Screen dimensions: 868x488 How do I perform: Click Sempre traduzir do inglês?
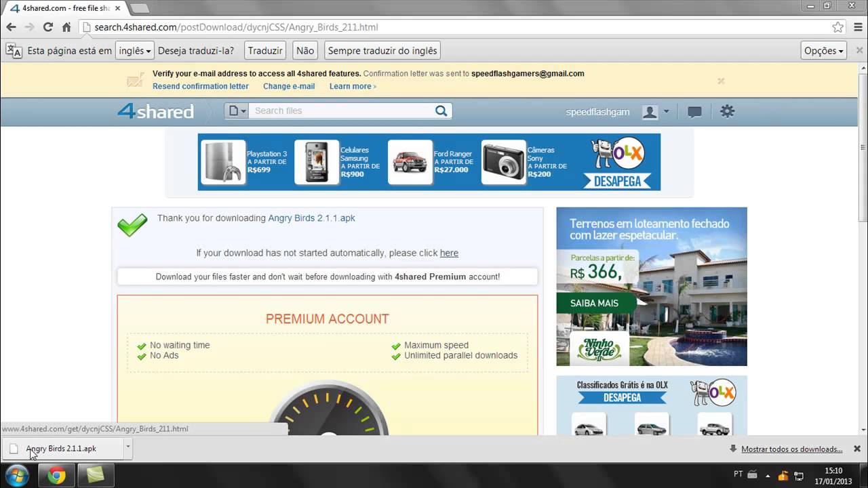click(x=382, y=51)
